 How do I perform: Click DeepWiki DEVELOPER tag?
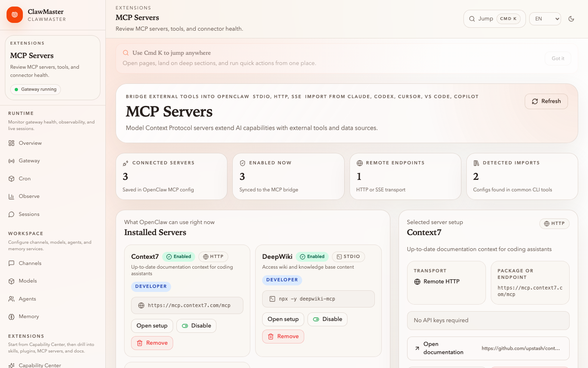click(x=282, y=280)
